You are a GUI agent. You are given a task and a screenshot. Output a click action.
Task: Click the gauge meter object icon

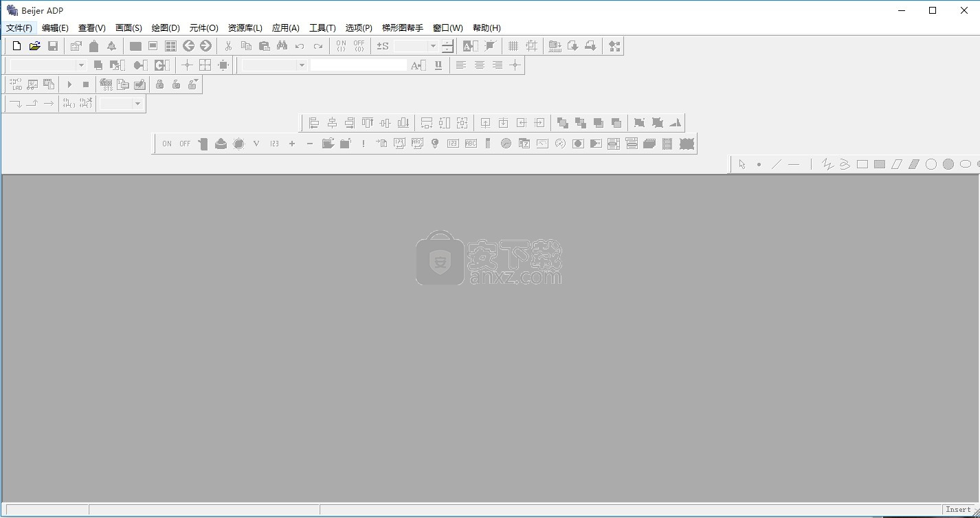coord(560,144)
